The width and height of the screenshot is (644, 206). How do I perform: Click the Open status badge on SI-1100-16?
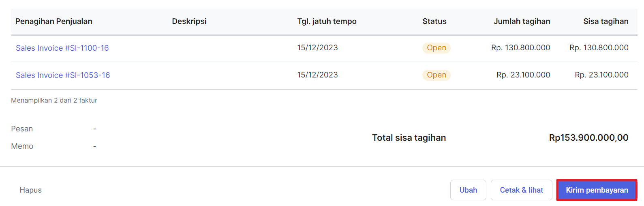pos(436,48)
